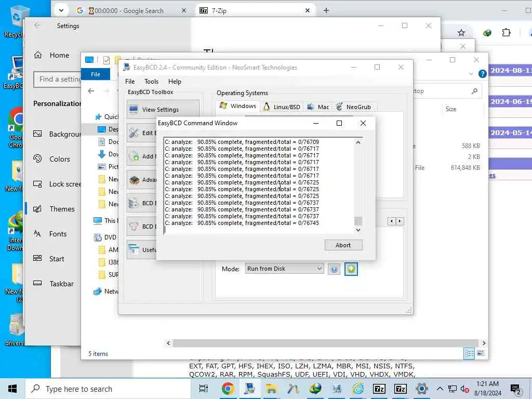Open the notification center icon
The height and width of the screenshot is (399, 532).
tap(516, 390)
